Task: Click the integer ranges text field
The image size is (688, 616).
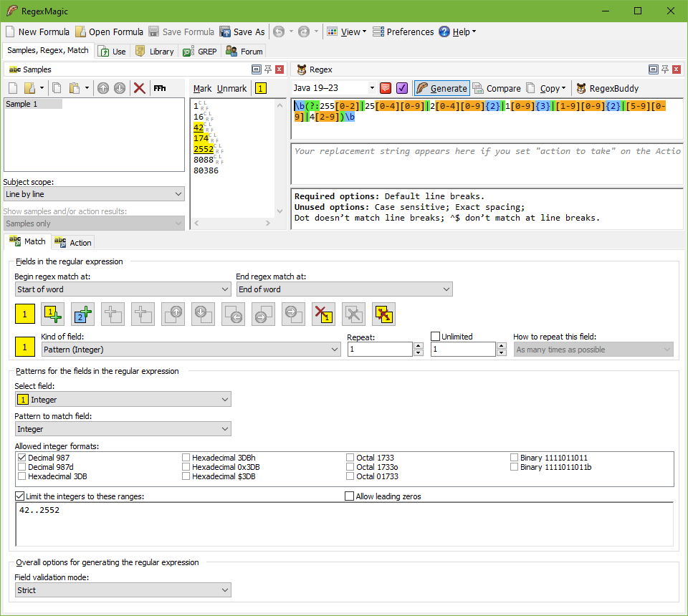Action: click(344, 524)
